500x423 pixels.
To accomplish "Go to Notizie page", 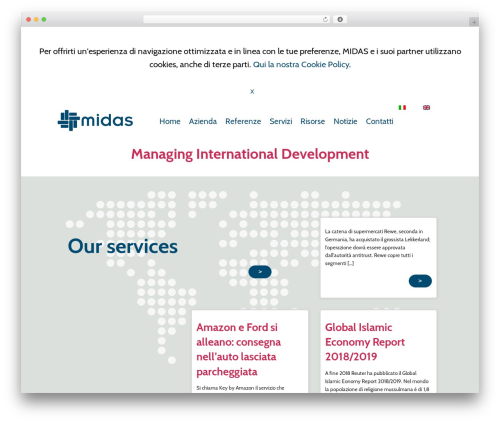I will pos(345,121).
